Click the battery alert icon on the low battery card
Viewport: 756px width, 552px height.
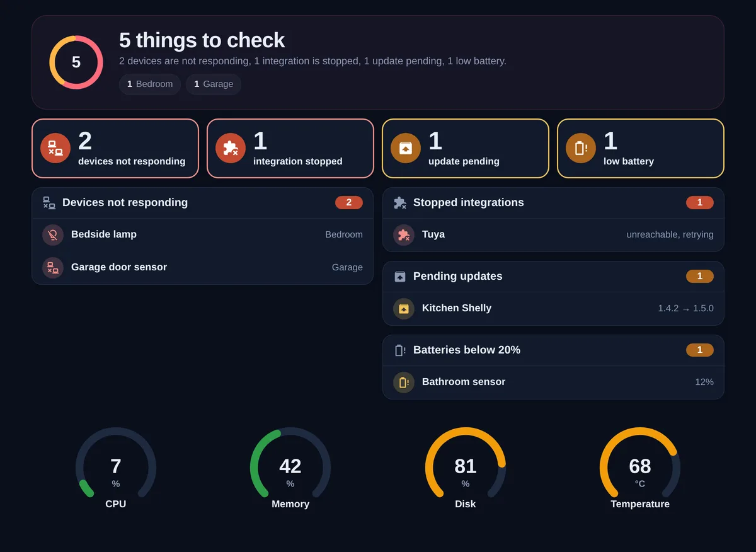(x=581, y=148)
